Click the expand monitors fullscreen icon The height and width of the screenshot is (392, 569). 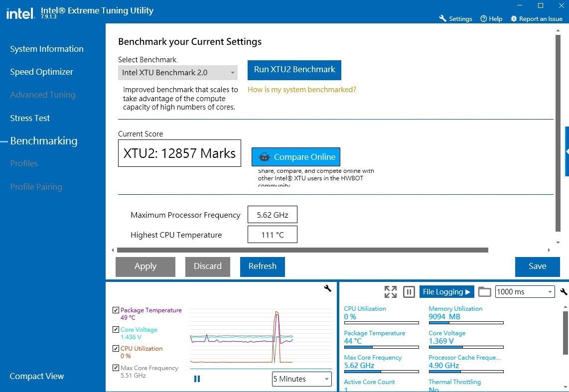(x=391, y=292)
